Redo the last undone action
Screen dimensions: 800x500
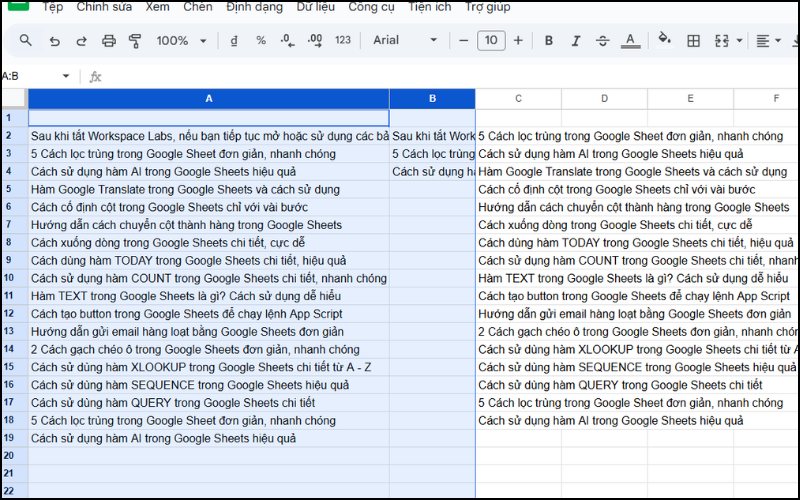(81, 41)
